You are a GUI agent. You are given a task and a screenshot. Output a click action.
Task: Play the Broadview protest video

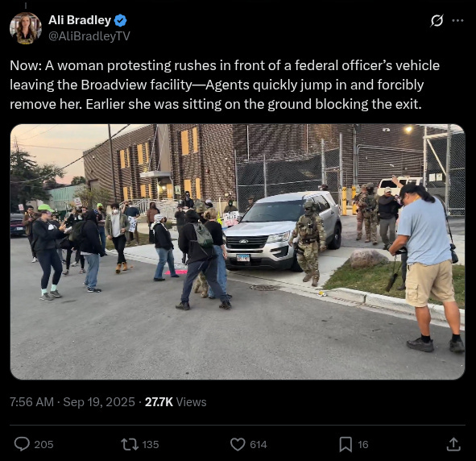click(238, 251)
